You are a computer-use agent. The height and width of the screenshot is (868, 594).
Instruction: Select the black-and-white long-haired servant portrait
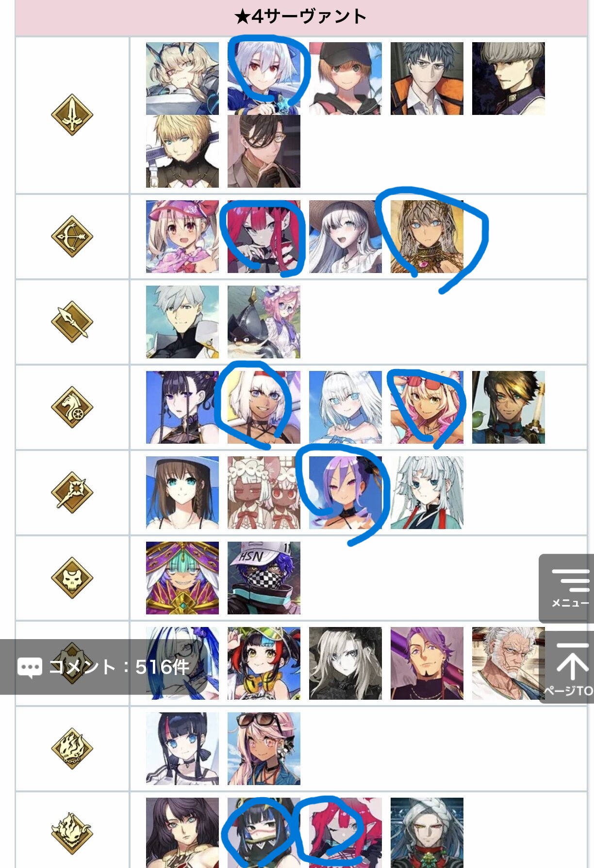point(346,663)
